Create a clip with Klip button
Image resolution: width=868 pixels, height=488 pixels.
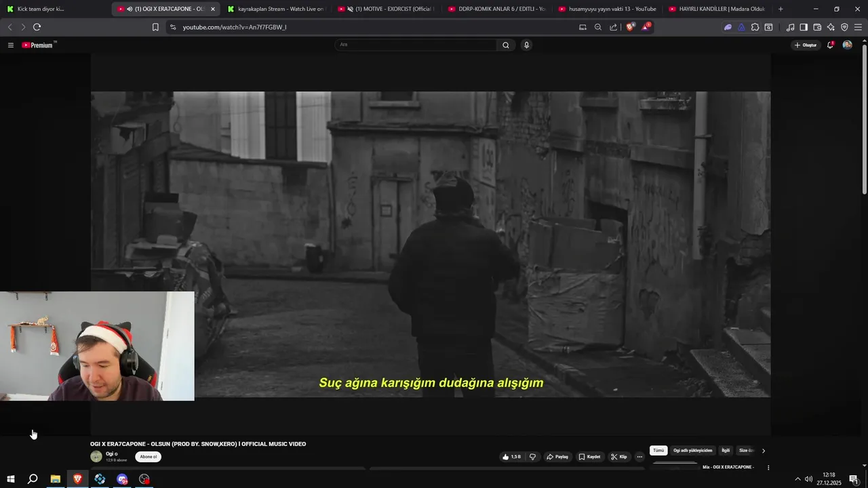[619, 457]
